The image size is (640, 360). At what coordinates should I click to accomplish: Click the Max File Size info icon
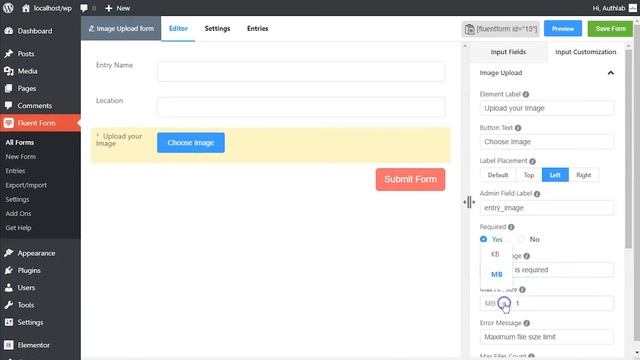tap(522, 289)
